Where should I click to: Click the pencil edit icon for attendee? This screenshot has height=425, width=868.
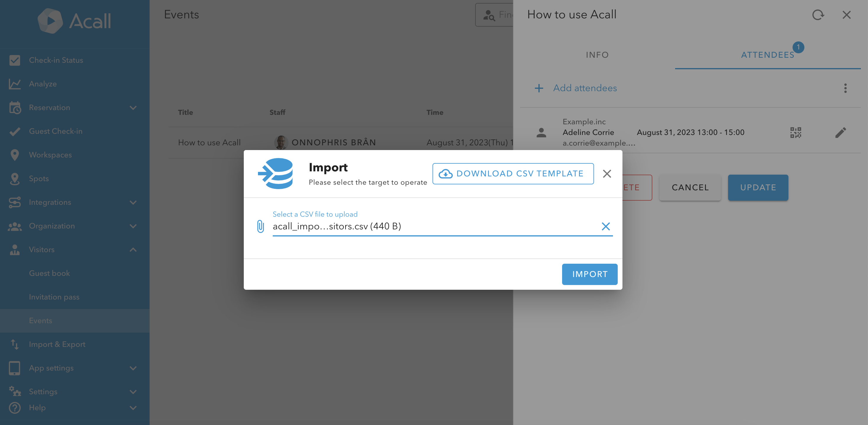click(x=840, y=133)
